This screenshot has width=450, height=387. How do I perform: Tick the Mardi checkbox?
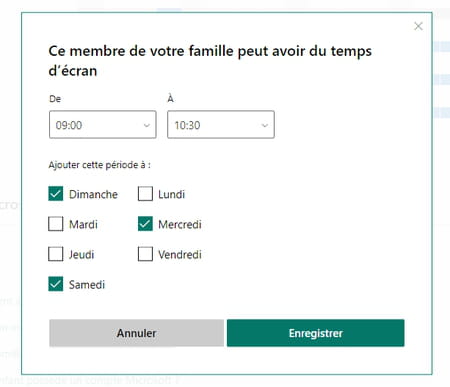coord(56,224)
